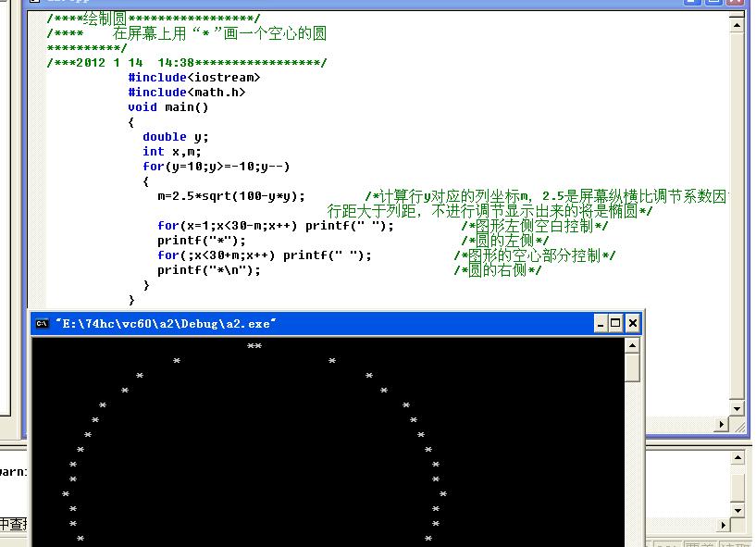The image size is (756, 547).
Task: Click the console title "E:\74hc\vc60\a2\Debug\a2.exe"
Action: pos(166,324)
